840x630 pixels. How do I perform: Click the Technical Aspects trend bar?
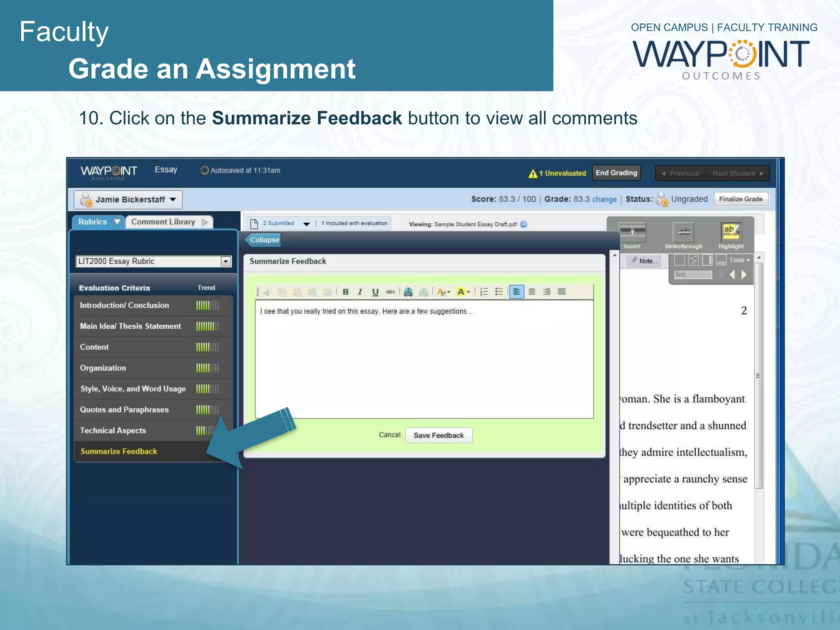205,431
